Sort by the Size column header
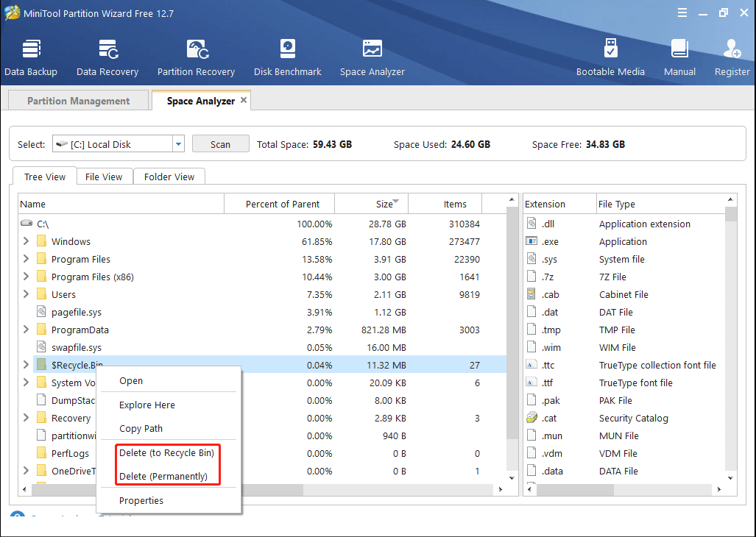Screen dimensions: 756x537 (371, 204)
